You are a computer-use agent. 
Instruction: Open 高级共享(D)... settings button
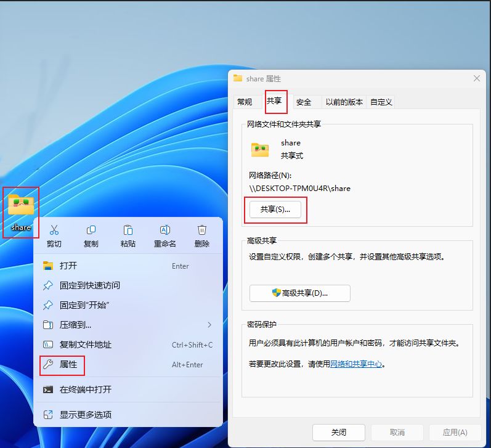pyautogui.click(x=299, y=293)
